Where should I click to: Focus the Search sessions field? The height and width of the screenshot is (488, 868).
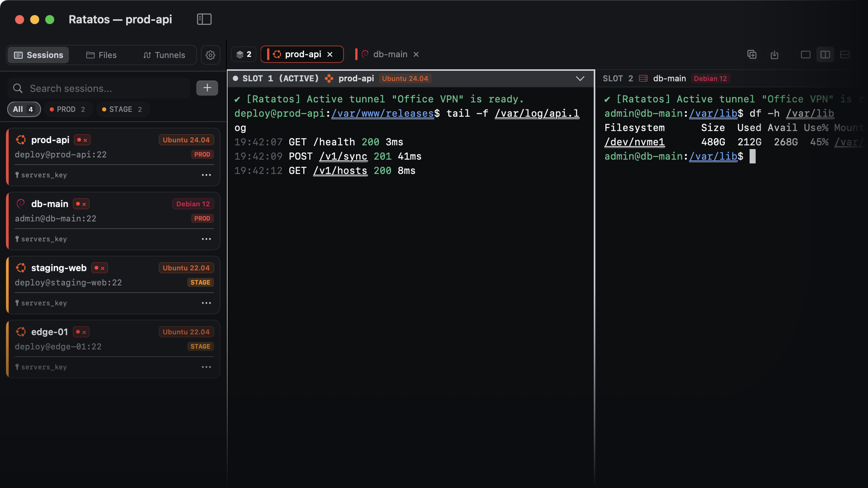click(x=99, y=88)
